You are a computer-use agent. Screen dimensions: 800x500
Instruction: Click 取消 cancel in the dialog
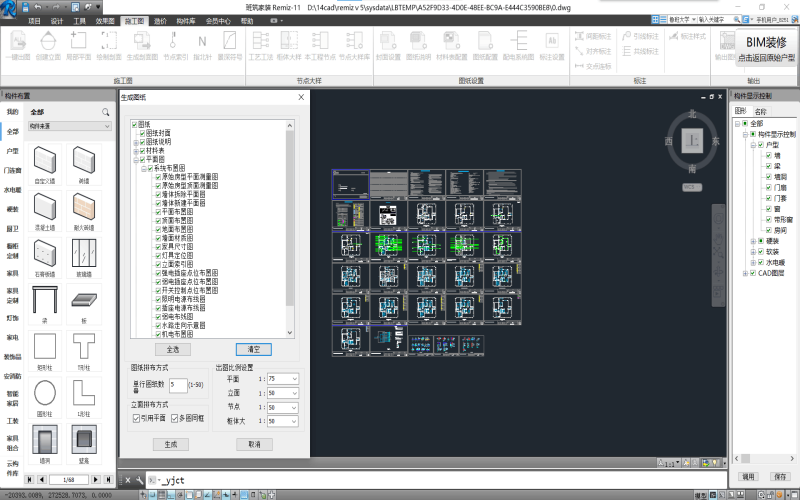point(254,444)
